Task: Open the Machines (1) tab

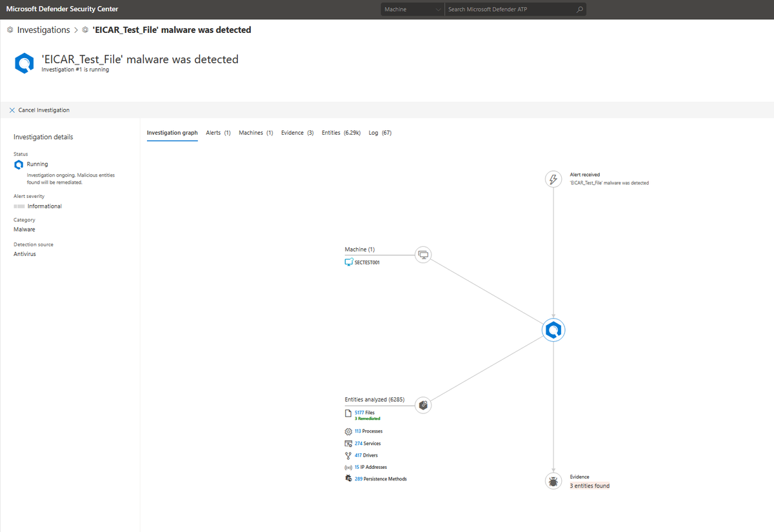Action: coord(256,133)
